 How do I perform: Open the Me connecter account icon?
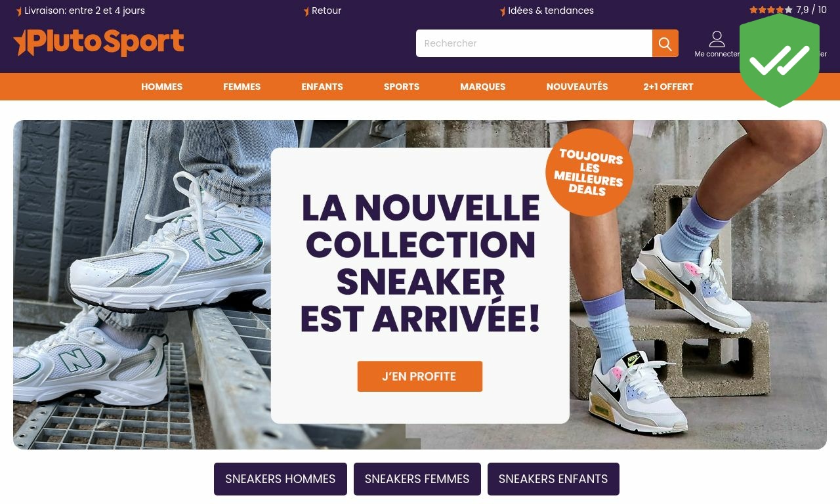tap(717, 44)
